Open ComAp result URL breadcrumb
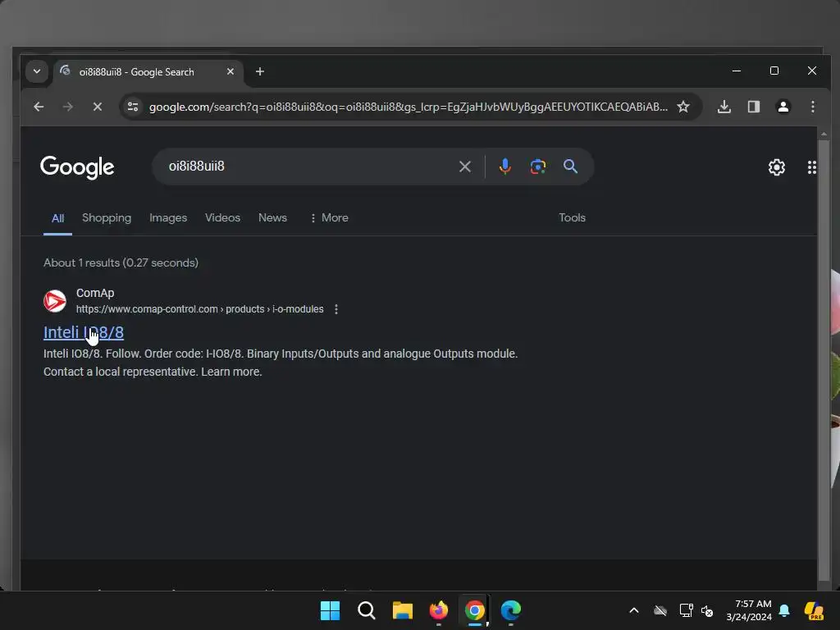The image size is (840, 630). pos(200,309)
